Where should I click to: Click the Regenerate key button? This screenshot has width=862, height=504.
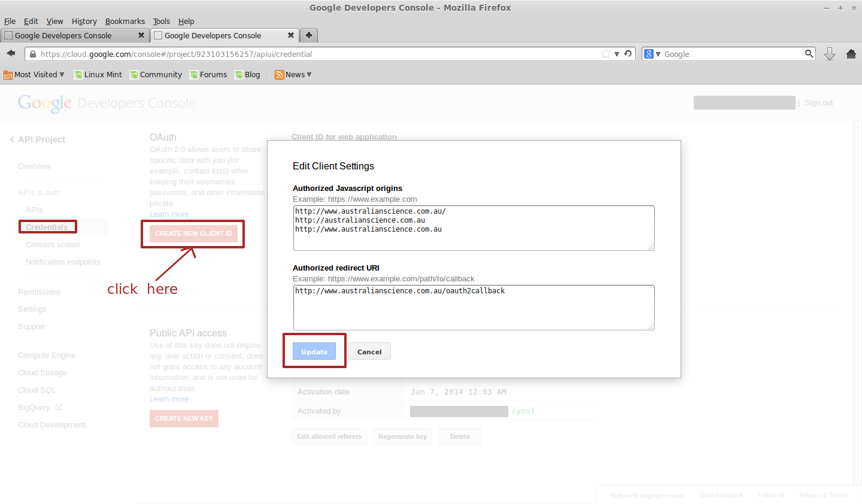(x=402, y=436)
